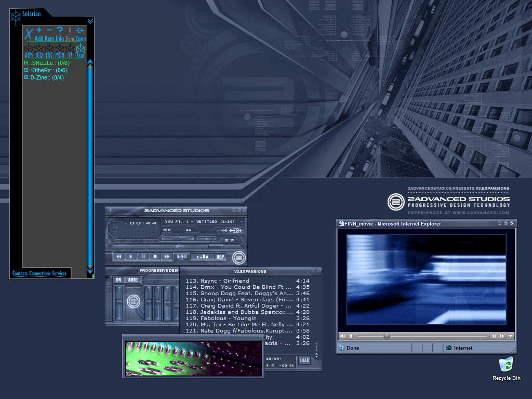Toggle the REP repeat button in player
Viewport: 532px width, 399px height.
220,257
